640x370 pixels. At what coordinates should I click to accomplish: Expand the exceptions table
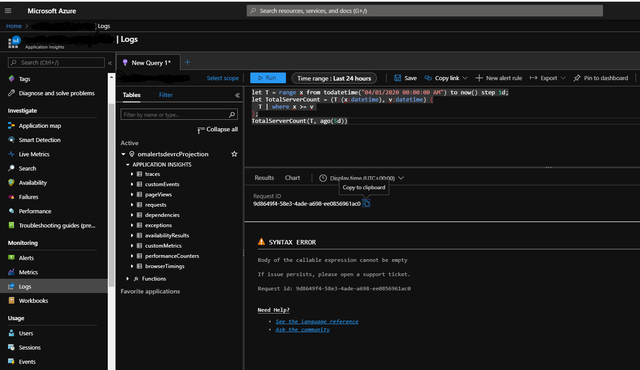point(132,225)
